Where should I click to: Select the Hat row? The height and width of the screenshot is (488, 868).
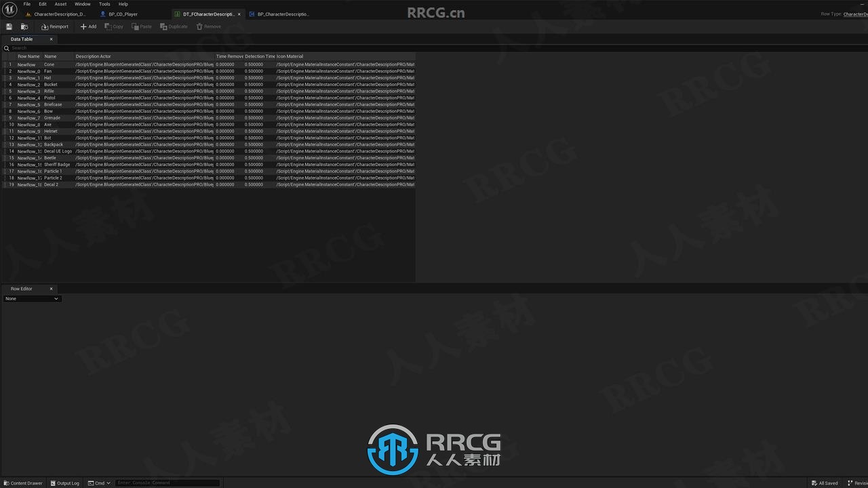click(x=209, y=78)
